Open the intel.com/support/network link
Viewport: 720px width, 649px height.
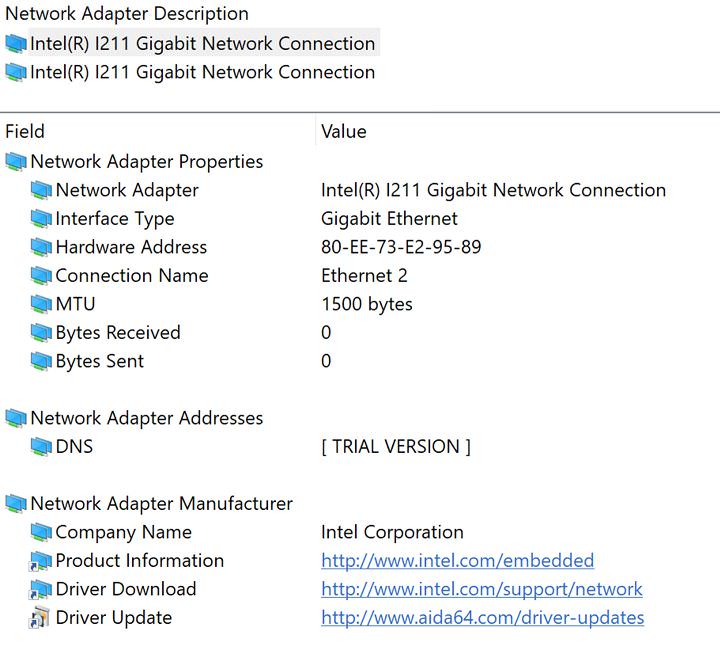tap(481, 590)
